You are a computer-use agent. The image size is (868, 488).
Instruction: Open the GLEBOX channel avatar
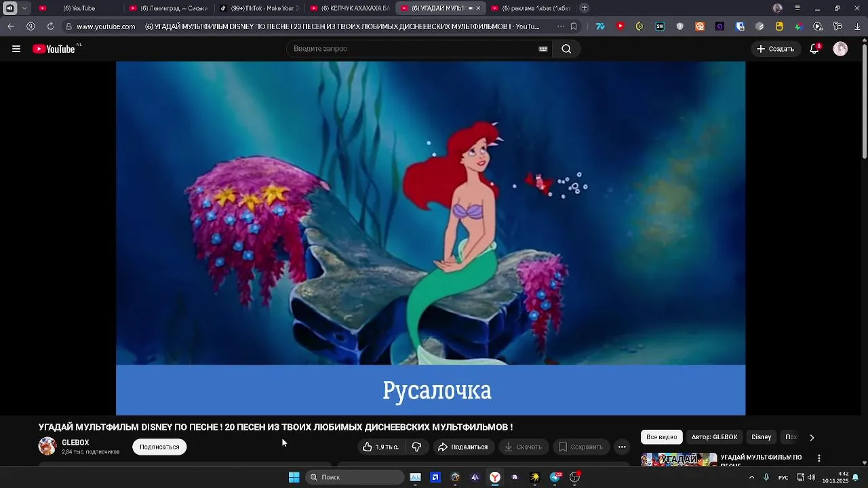(47, 446)
